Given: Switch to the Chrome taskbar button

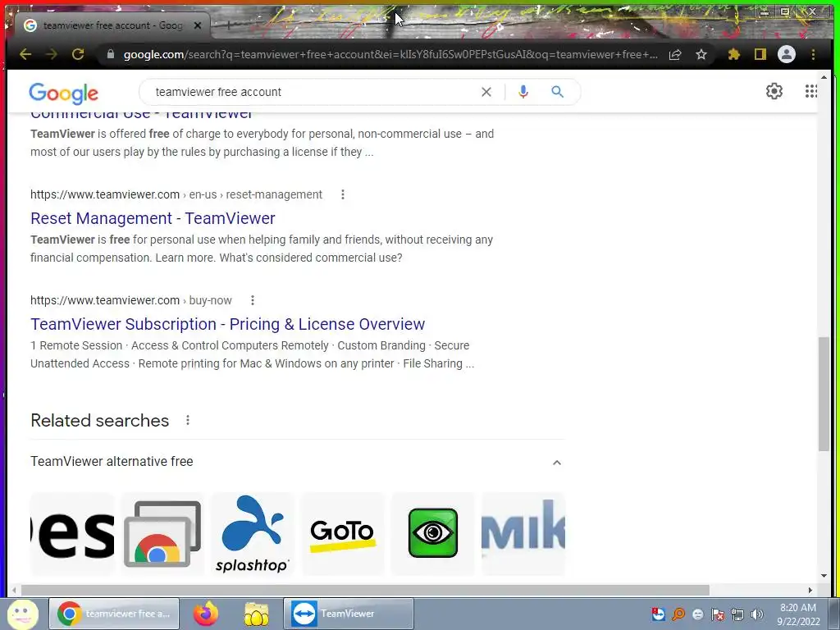Looking at the screenshot, I should click(114, 614).
